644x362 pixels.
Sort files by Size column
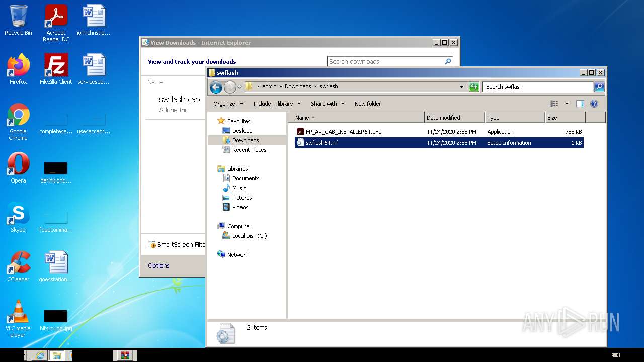pos(565,118)
